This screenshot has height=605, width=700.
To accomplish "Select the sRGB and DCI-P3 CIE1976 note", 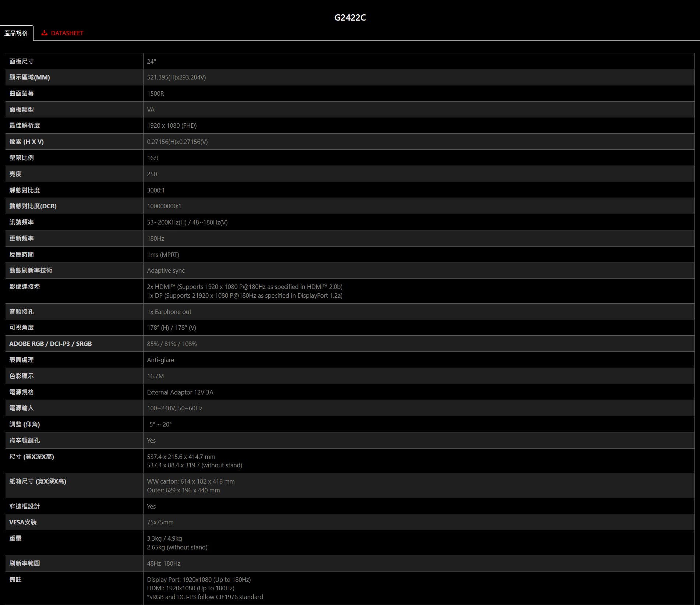I will [x=205, y=597].
